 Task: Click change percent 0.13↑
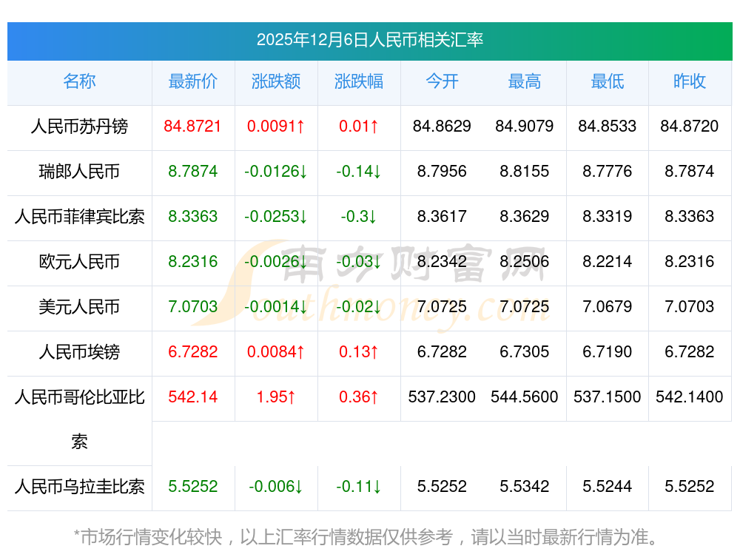click(x=359, y=352)
